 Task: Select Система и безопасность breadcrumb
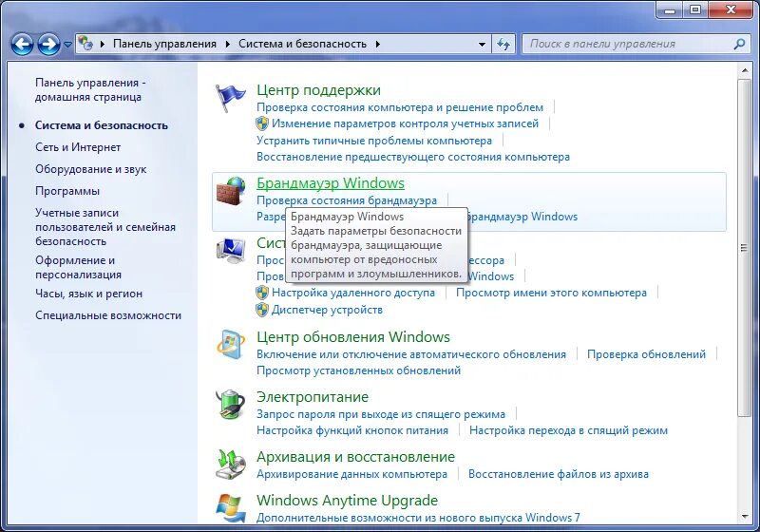302,44
